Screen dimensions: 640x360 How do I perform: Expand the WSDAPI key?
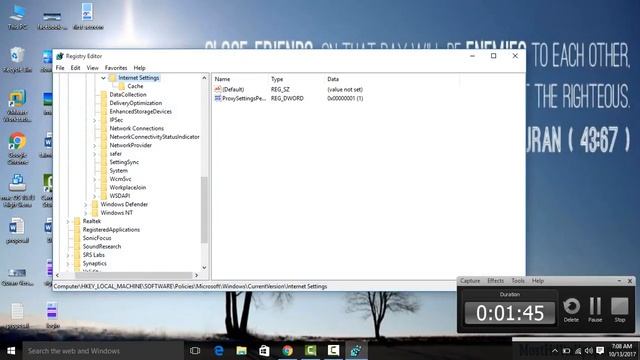94,196
